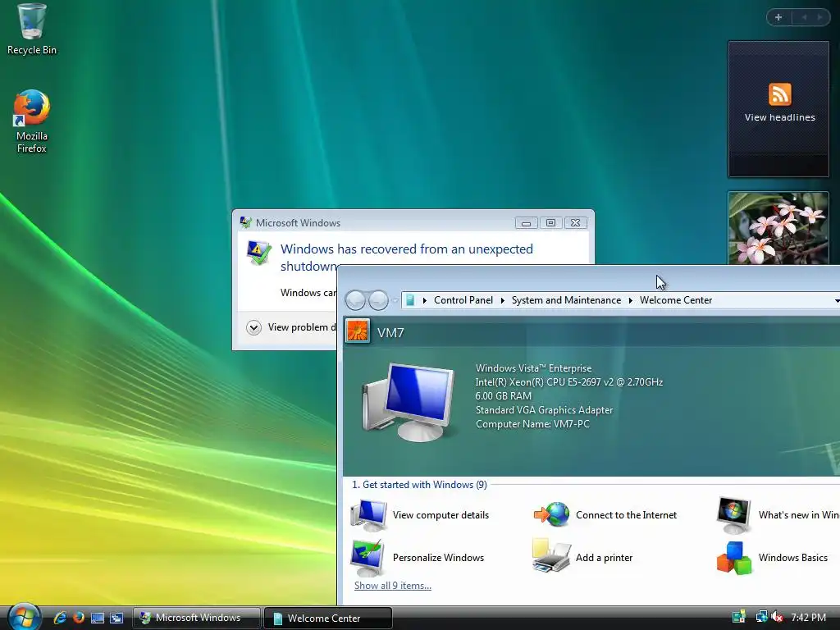This screenshot has width=840, height=630.
Task: Select the Mozilla Firefox desktop shortcut
Action: click(x=31, y=121)
